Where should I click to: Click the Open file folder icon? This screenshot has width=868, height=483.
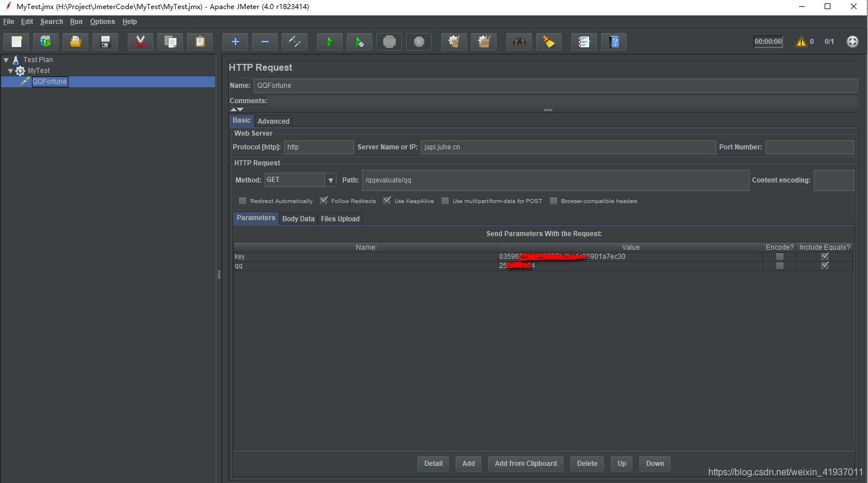[x=75, y=42]
